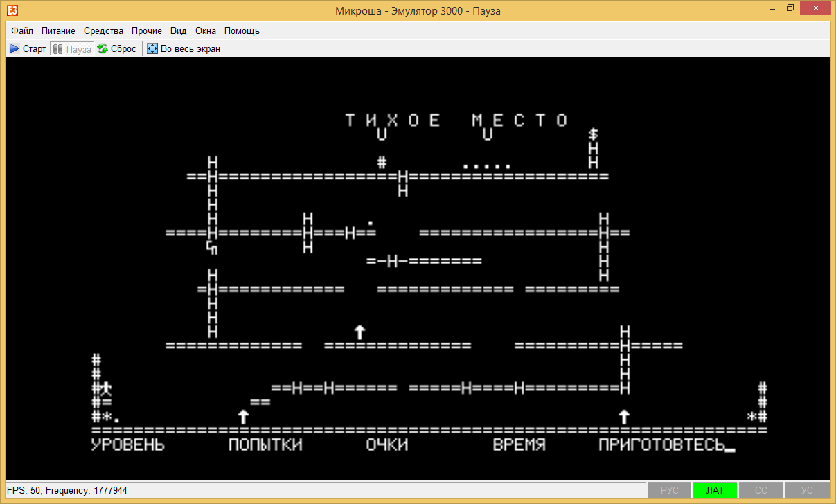Open the Файл menu
Viewport: 836px width, 504px height.
[22, 30]
